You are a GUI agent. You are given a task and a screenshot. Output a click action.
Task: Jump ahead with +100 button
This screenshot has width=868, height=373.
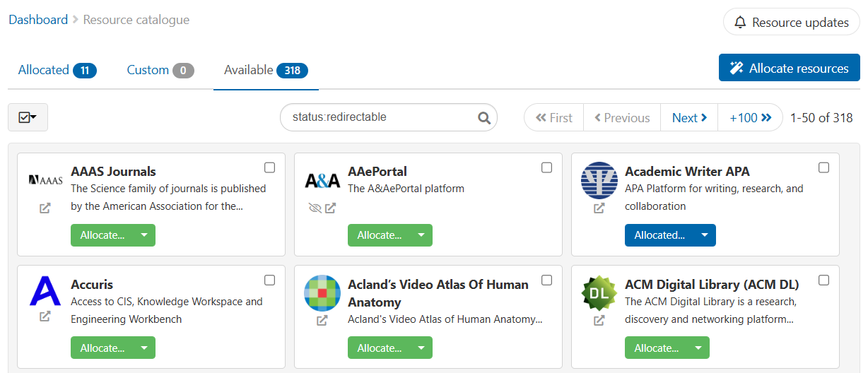(750, 118)
